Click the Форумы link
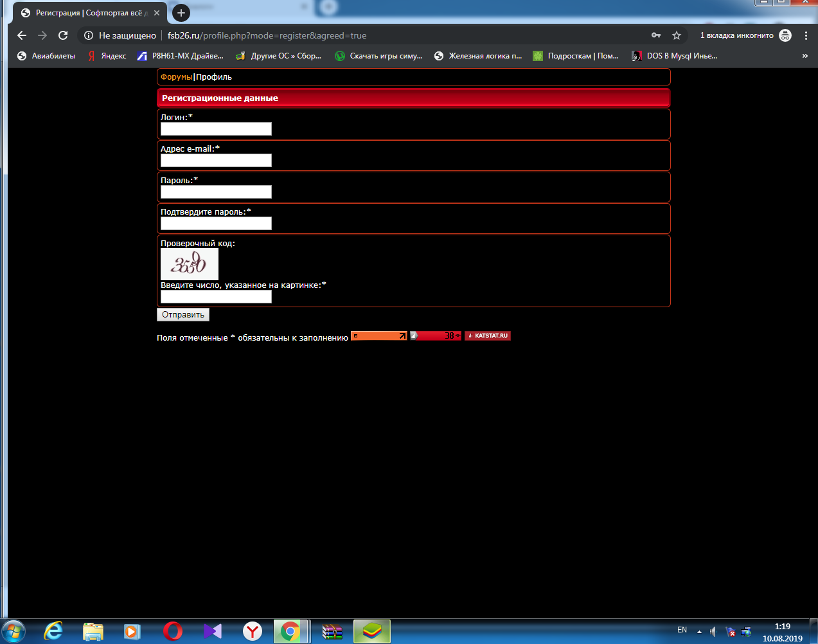The image size is (818, 644). pyautogui.click(x=176, y=77)
